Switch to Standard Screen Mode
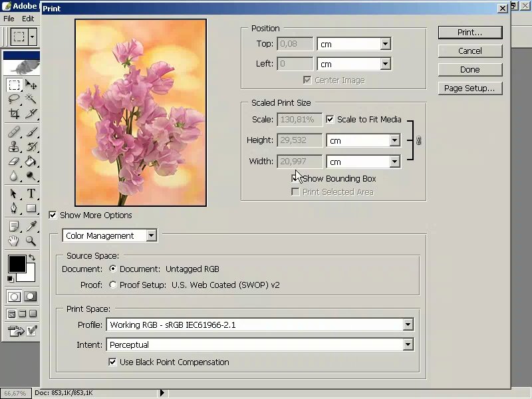The image size is (532, 399). click(11, 314)
